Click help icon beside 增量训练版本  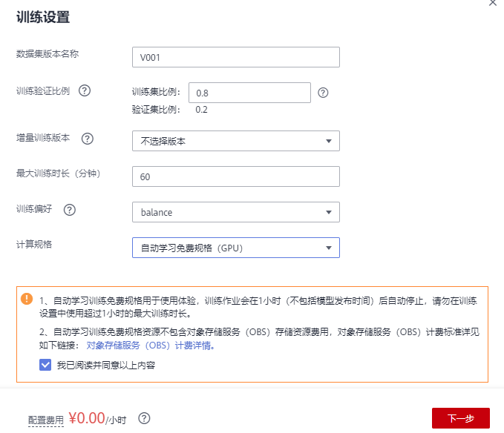[88, 139]
